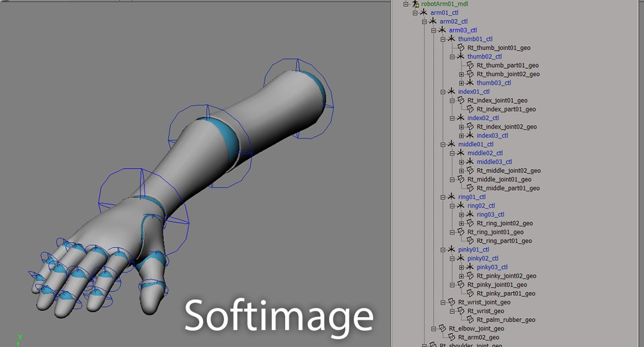The width and height of the screenshot is (644, 347).
Task: Click the mesh icon beside Rt_middle_joint01_geo
Action: (x=461, y=179)
